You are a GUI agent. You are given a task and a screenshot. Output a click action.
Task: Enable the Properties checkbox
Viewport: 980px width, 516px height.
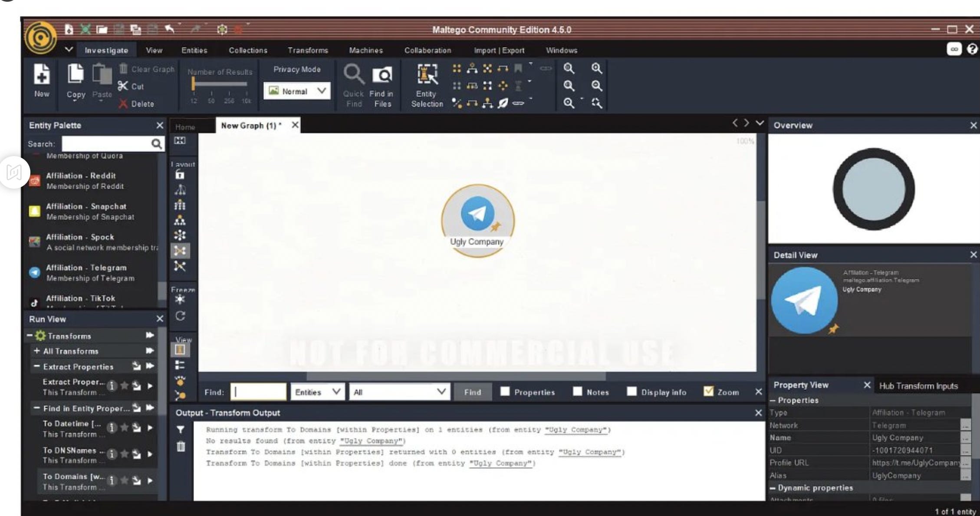point(505,392)
